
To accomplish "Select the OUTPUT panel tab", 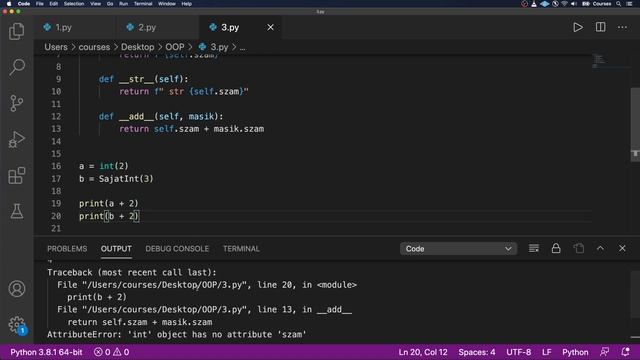I will point(116,249).
